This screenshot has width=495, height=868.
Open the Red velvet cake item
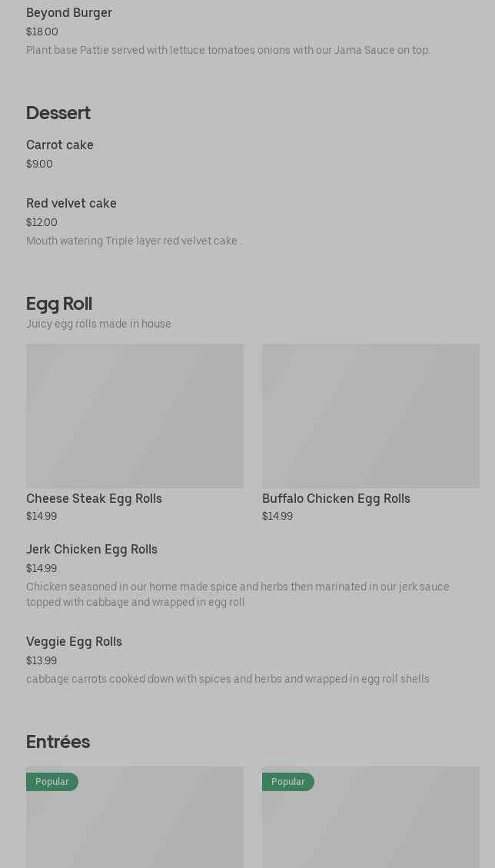point(71,204)
